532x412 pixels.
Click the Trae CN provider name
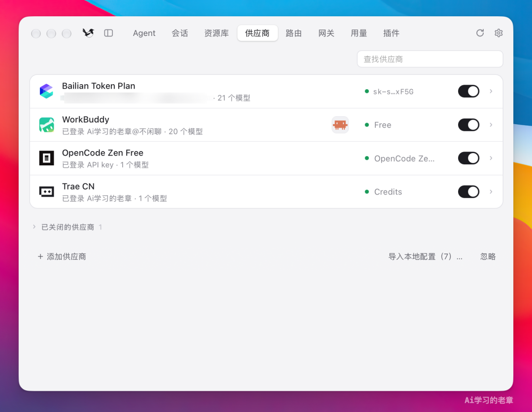(x=78, y=186)
